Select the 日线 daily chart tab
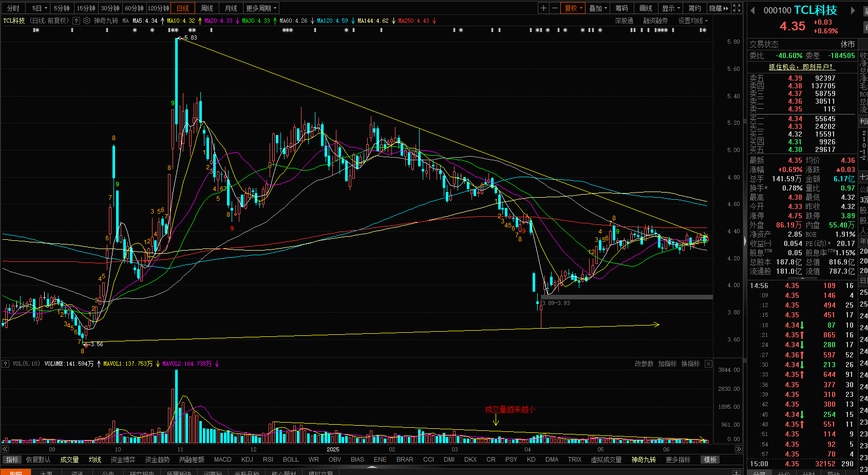 [183, 8]
